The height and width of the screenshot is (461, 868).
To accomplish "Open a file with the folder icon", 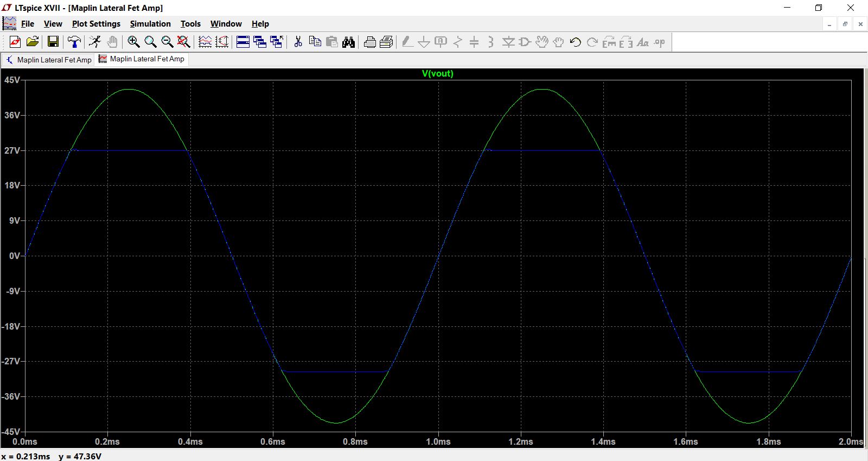I will pos(33,42).
